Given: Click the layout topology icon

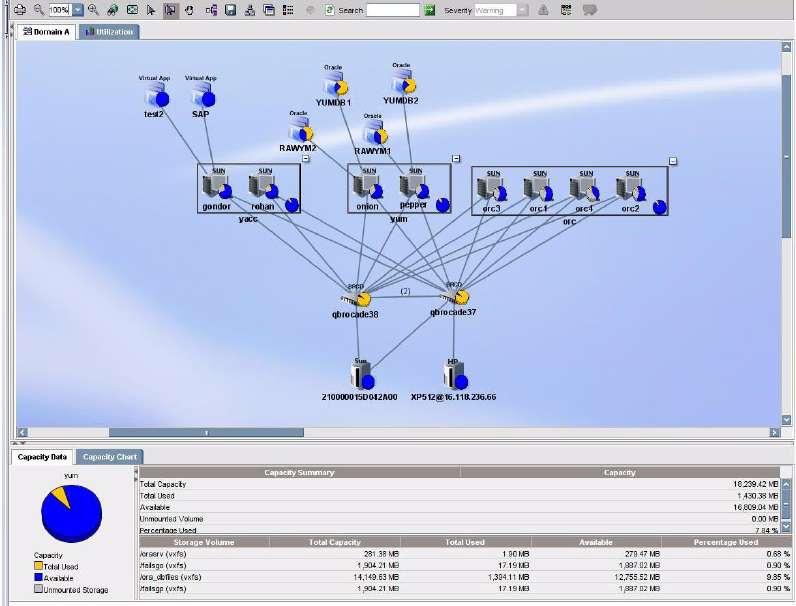Looking at the screenshot, I should point(211,10).
